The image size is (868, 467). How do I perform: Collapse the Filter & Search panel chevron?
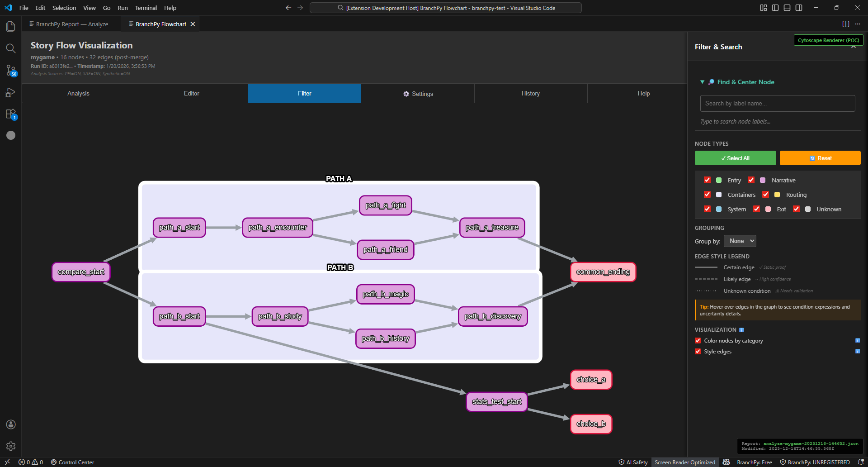[854, 47]
